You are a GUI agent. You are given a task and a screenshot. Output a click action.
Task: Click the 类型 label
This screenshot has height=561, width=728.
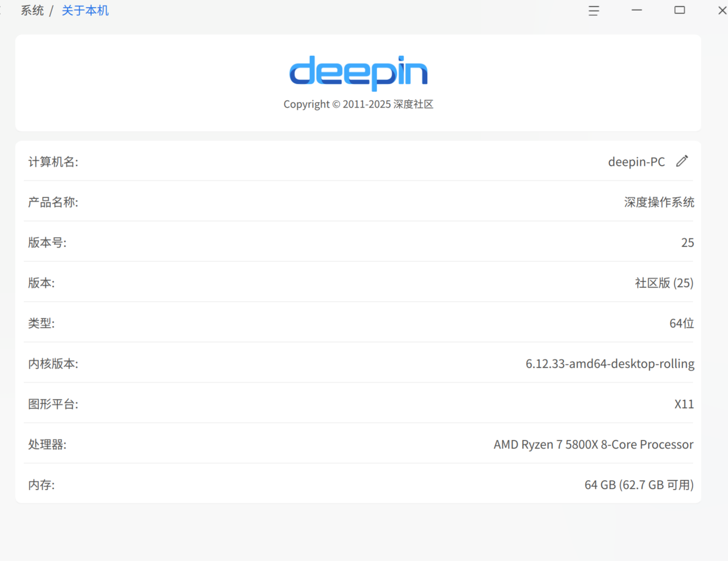pyautogui.click(x=41, y=324)
